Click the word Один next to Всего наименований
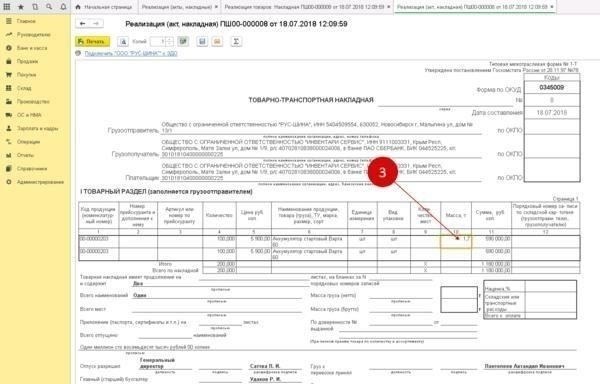The image size is (600, 384). click(140, 295)
